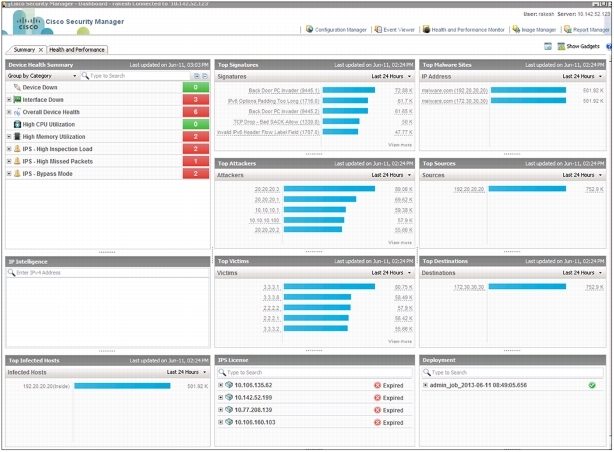Open Last 24 Hours dropdown in Top Sources
The height and width of the screenshot is (452, 614).
click(582, 175)
